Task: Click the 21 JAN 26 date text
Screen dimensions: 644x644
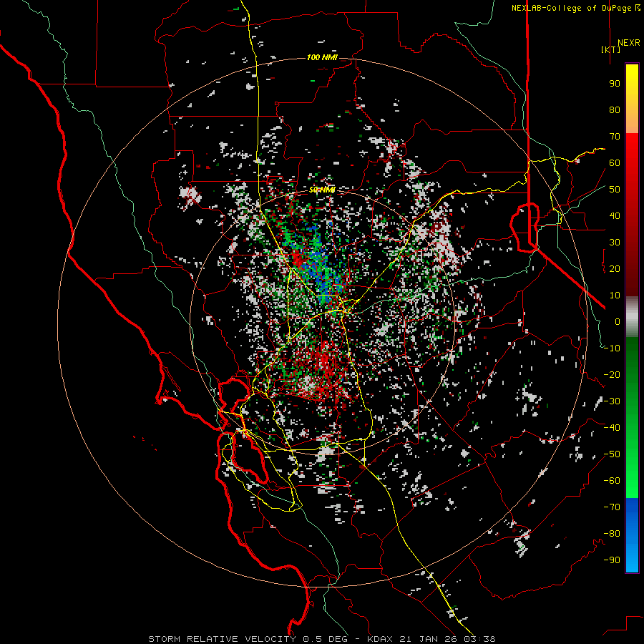Action: tap(428, 639)
